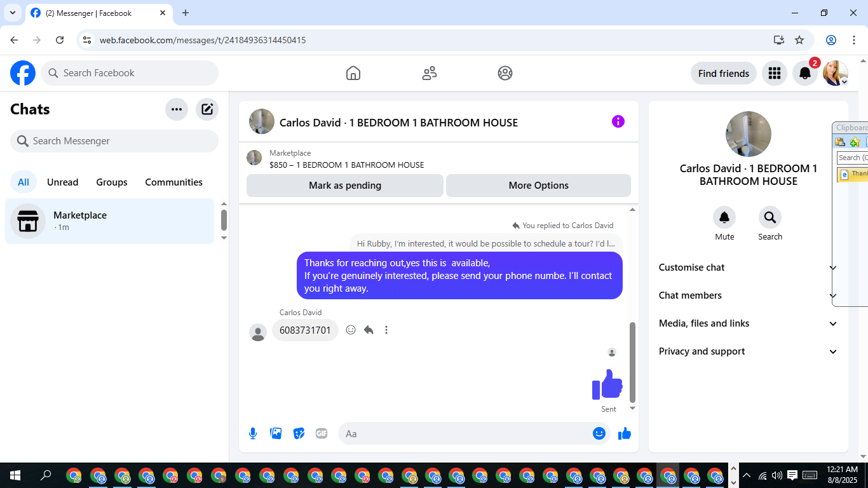
Task: Click the Marketplace storefront chat icon
Action: coord(28,221)
